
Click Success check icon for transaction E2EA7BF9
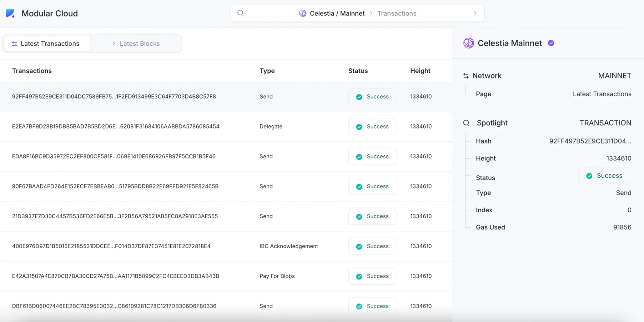coord(359,127)
